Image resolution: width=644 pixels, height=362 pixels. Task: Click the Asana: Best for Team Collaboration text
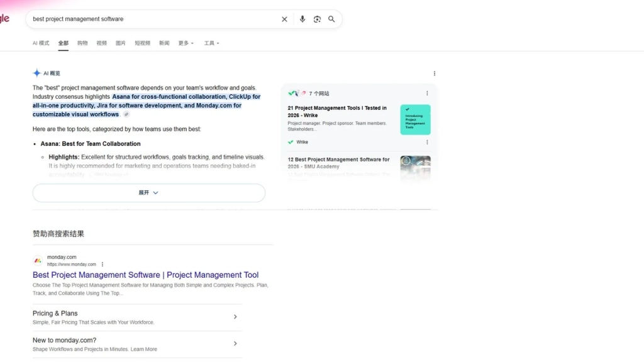[x=91, y=144]
